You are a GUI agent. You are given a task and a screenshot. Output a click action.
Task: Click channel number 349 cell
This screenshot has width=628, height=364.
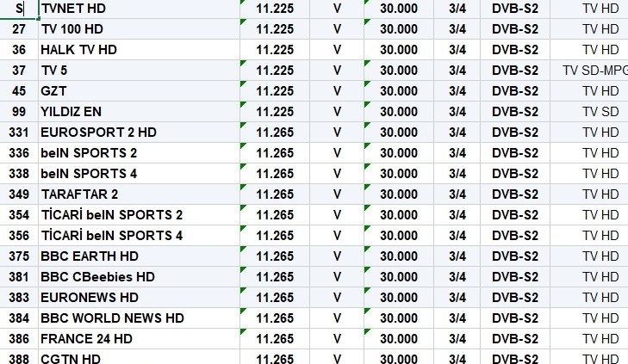pos(19,194)
